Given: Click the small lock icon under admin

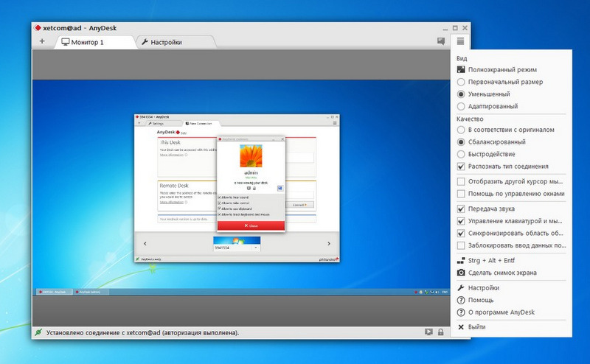Looking at the screenshot, I should click(x=254, y=188).
